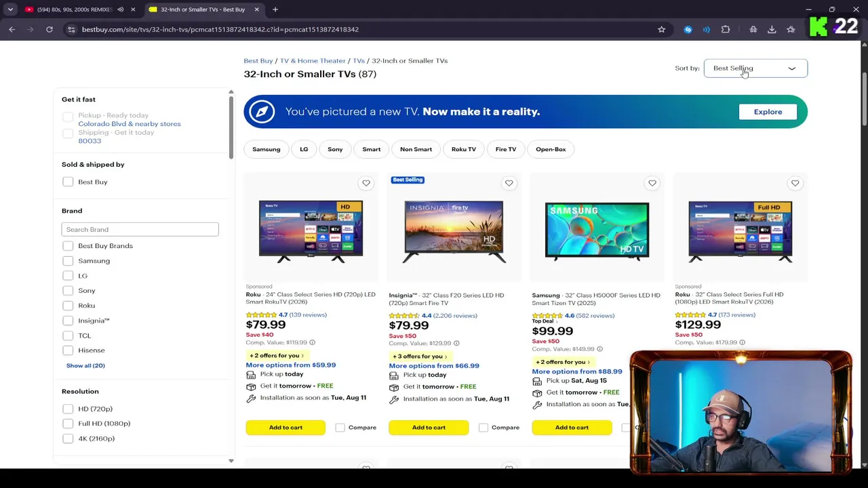Filter by 4K (2160p) resolution
Screen dimensions: 868x488
coord(68,439)
